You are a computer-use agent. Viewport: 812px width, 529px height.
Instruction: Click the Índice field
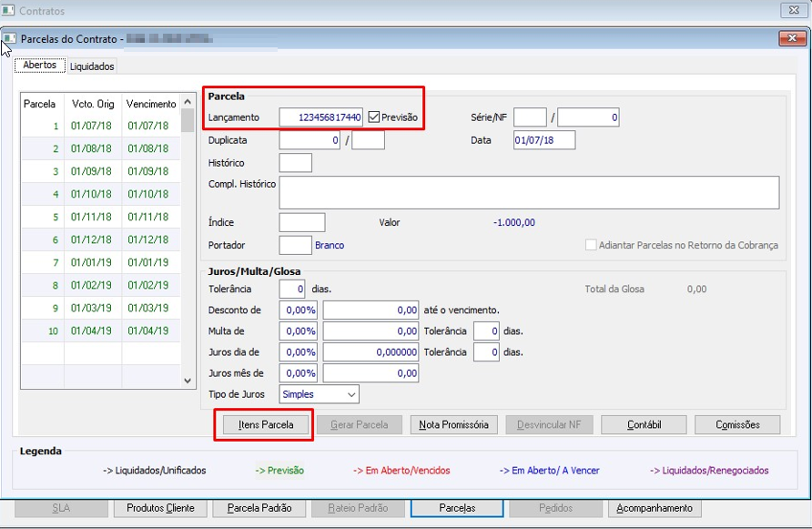pyautogui.click(x=302, y=222)
